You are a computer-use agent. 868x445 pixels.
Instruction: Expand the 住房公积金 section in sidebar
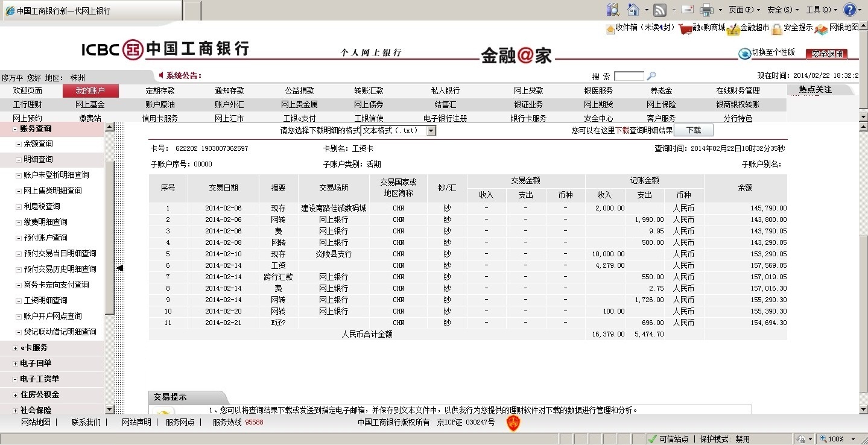coord(15,395)
